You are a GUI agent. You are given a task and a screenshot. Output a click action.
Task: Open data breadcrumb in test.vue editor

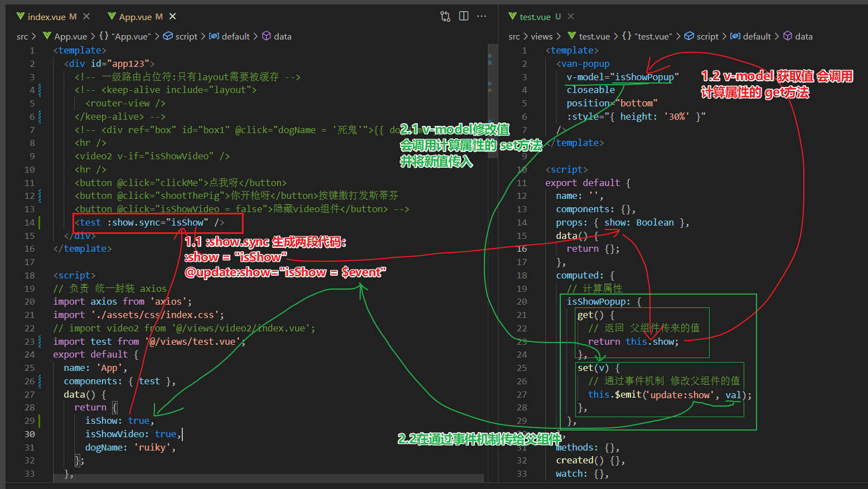pos(798,36)
